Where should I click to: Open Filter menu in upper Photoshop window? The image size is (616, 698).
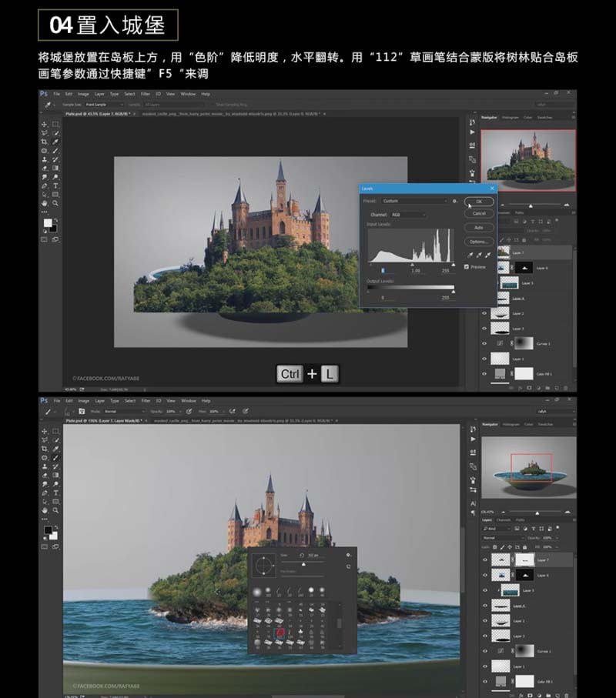click(x=146, y=94)
